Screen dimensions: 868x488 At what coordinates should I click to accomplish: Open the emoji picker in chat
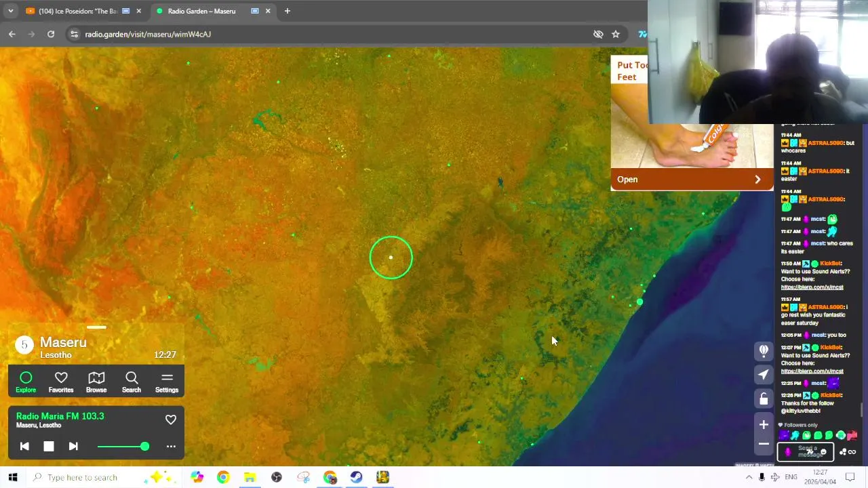824,452
